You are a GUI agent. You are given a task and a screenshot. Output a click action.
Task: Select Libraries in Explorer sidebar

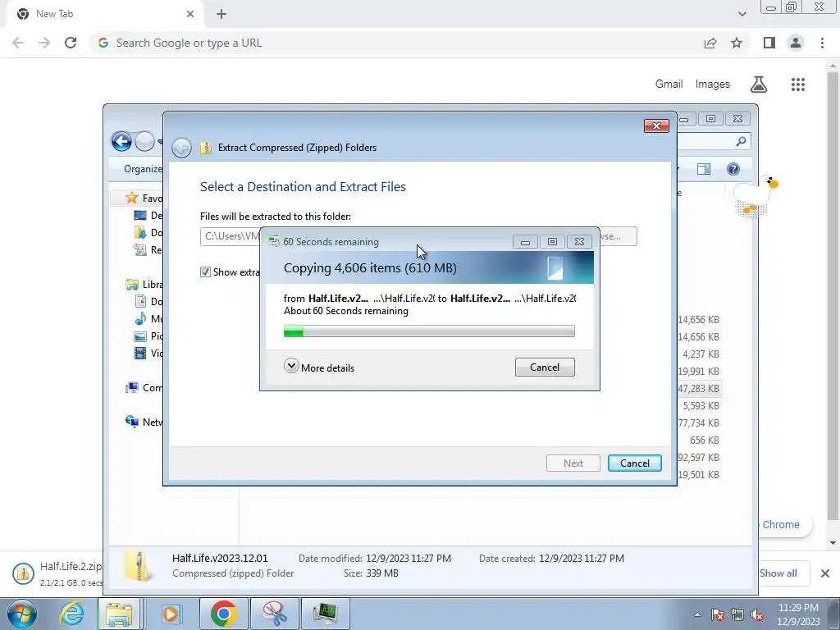coord(144,285)
